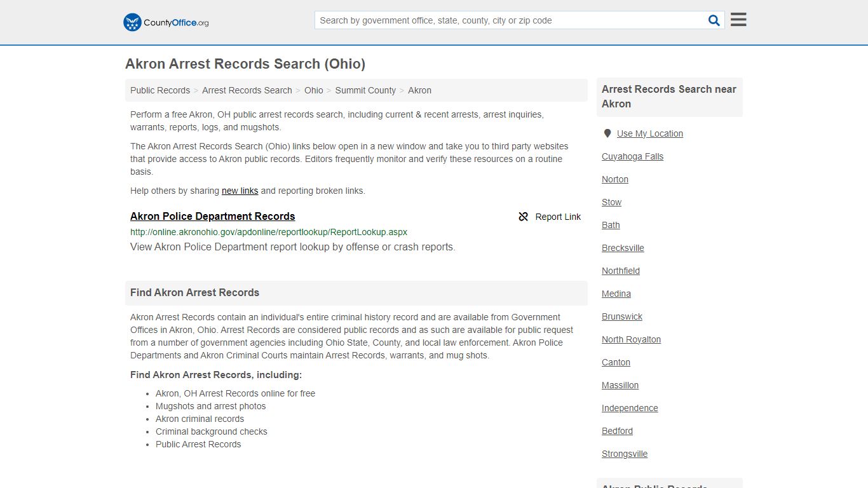Open Northfield link
This screenshot has width=868, height=488.
(621, 271)
